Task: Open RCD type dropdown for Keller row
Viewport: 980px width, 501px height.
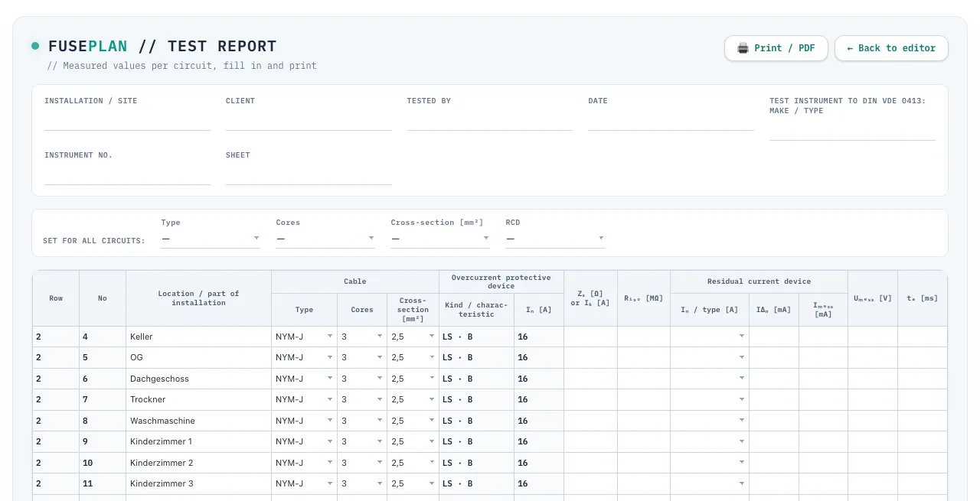Action: click(x=710, y=337)
